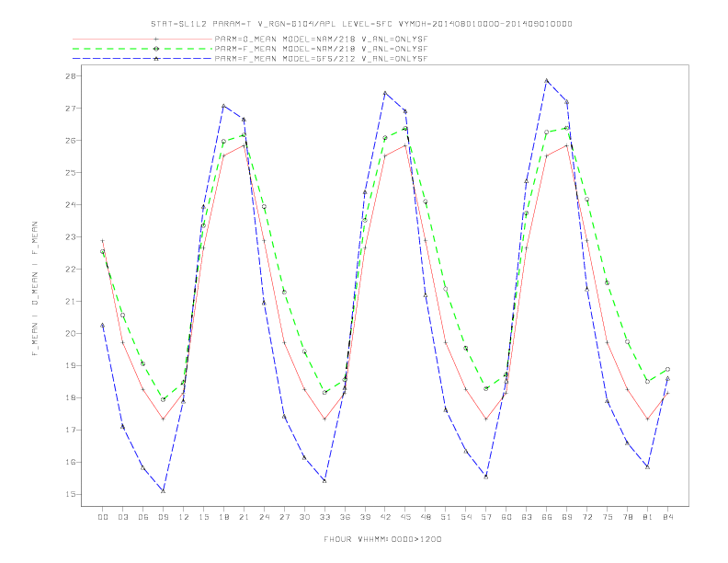Click the y-axis tick label 28

click(x=70, y=75)
